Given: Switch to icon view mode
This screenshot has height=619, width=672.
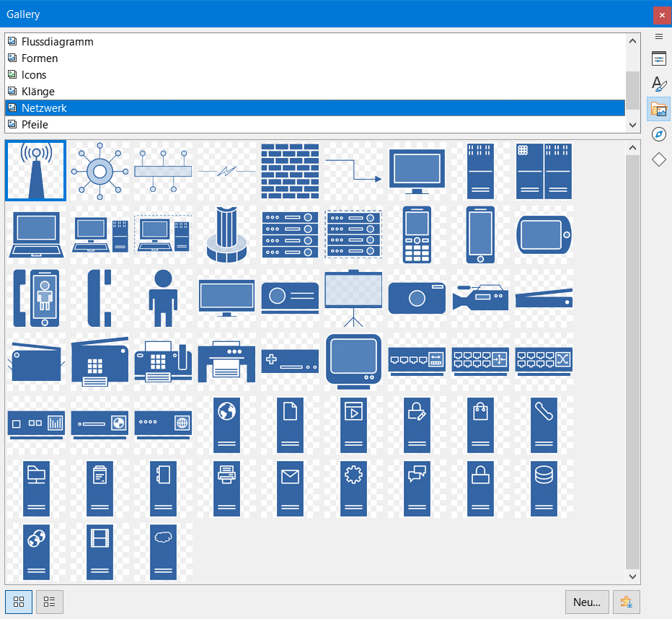Looking at the screenshot, I should [x=19, y=601].
